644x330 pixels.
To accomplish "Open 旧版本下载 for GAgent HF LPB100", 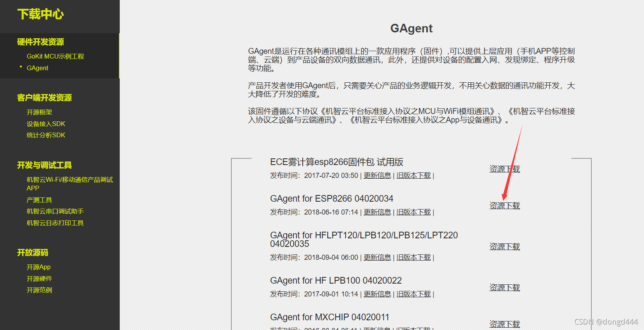I will point(413,294).
